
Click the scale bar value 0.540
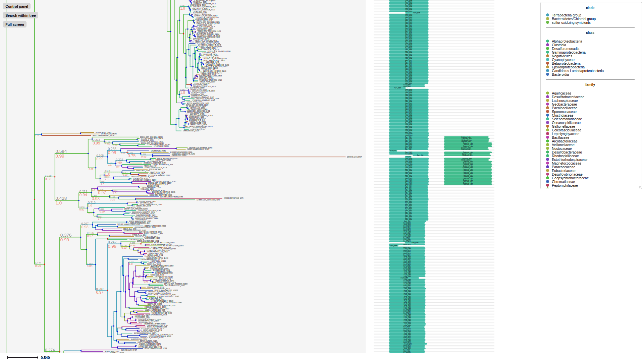(45, 358)
